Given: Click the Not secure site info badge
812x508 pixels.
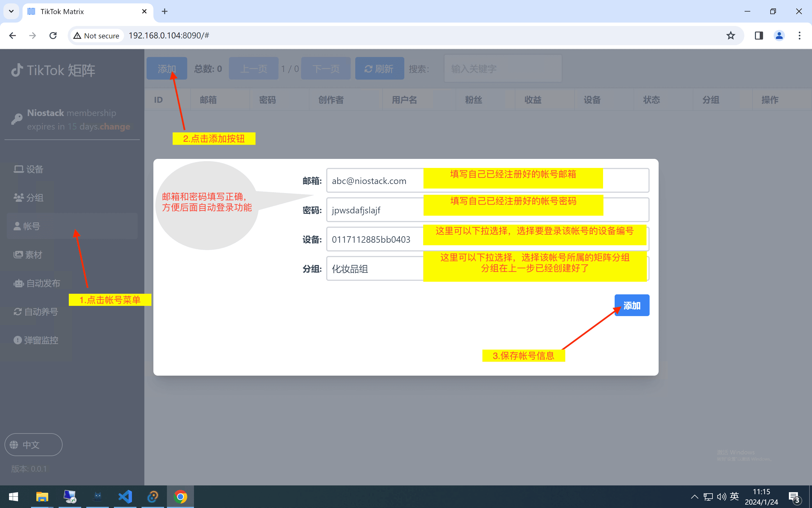Looking at the screenshot, I should click(x=97, y=36).
